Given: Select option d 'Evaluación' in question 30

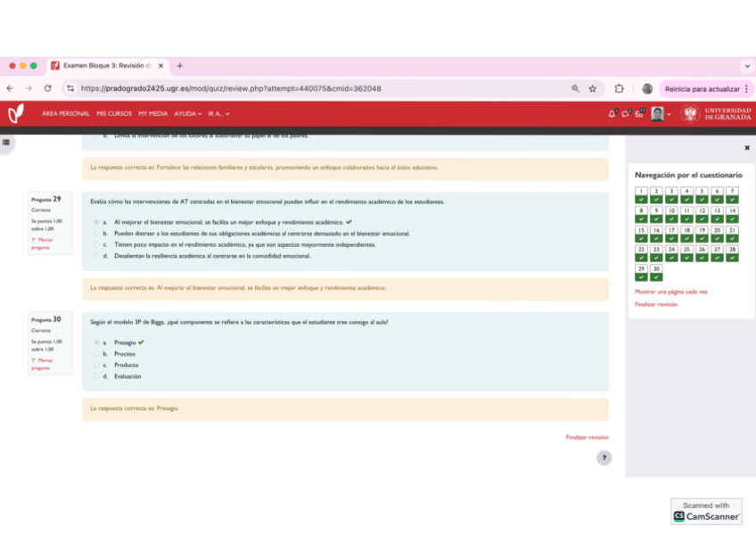Looking at the screenshot, I should (x=96, y=376).
